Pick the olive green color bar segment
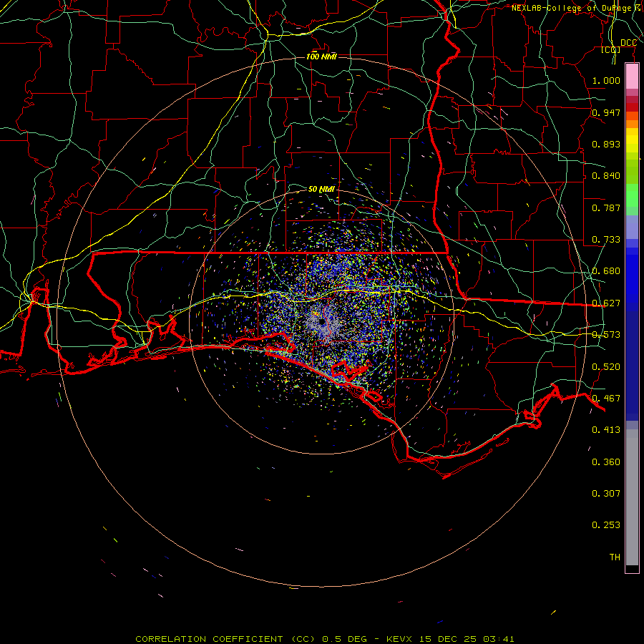This screenshot has width=644, height=644. click(x=632, y=171)
